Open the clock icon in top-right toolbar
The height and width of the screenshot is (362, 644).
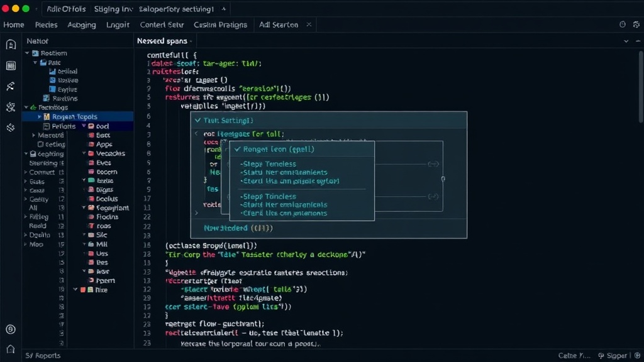622,25
